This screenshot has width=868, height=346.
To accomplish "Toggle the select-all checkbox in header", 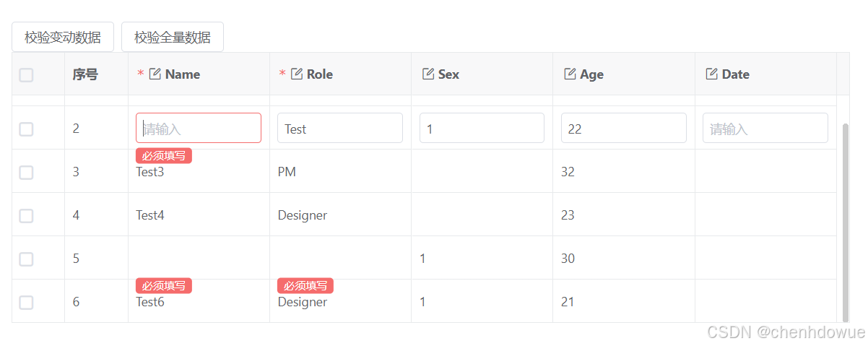I will [27, 74].
